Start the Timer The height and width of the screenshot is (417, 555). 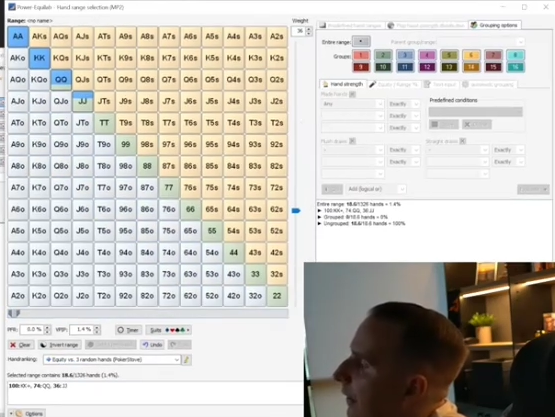(x=128, y=330)
